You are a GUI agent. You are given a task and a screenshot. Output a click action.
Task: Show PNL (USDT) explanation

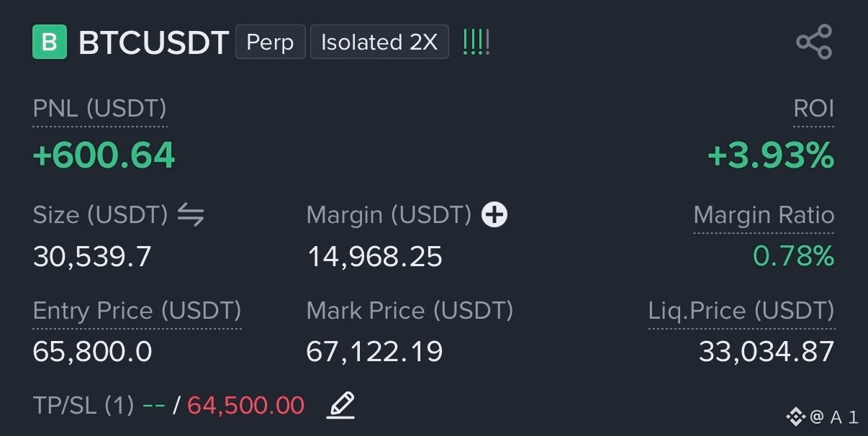point(100,109)
